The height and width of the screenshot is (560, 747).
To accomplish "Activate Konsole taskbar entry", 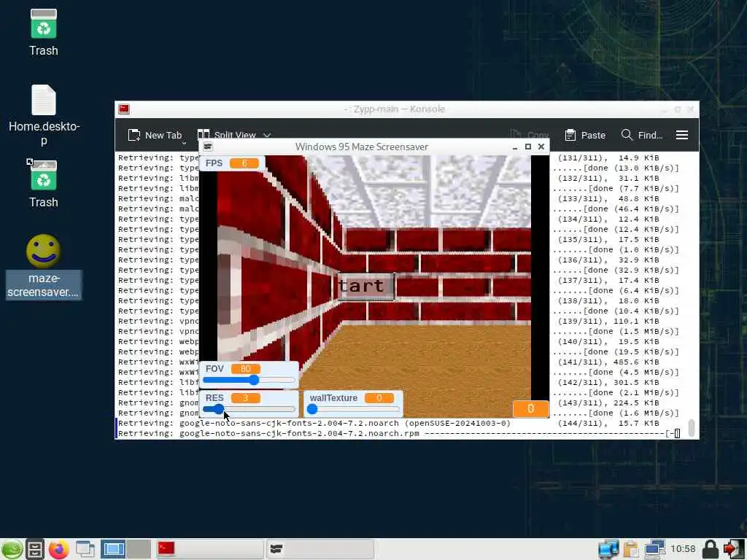I will tap(209, 549).
